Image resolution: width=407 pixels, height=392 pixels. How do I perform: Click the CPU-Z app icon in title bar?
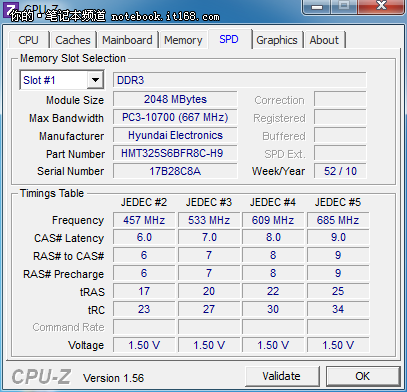coord(10,9)
